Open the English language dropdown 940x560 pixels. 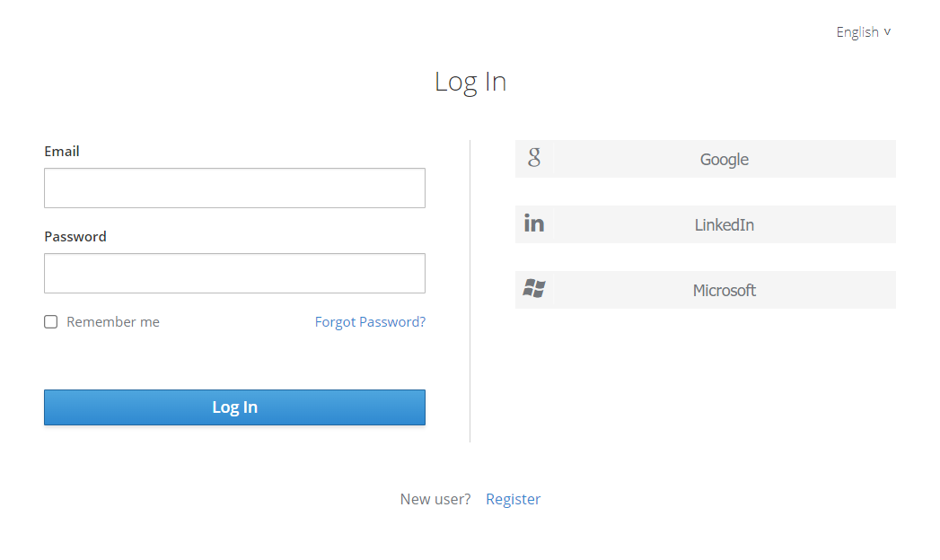pyautogui.click(x=857, y=32)
